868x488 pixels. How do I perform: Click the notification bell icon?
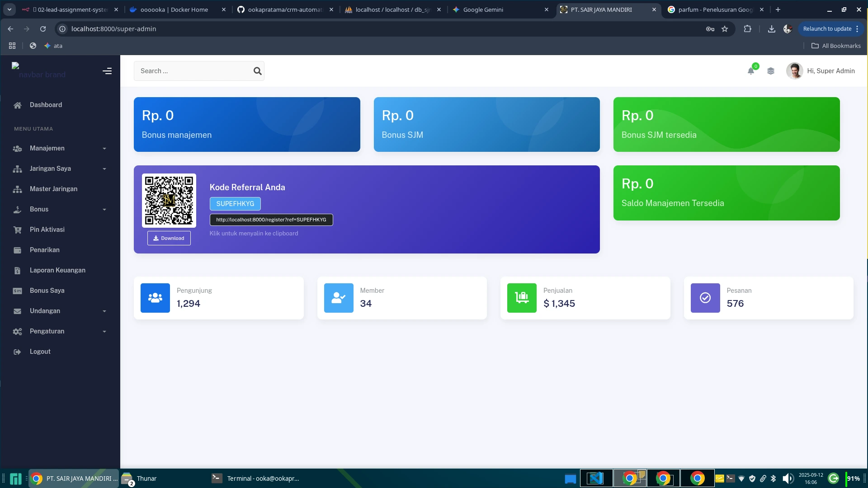tap(750, 71)
